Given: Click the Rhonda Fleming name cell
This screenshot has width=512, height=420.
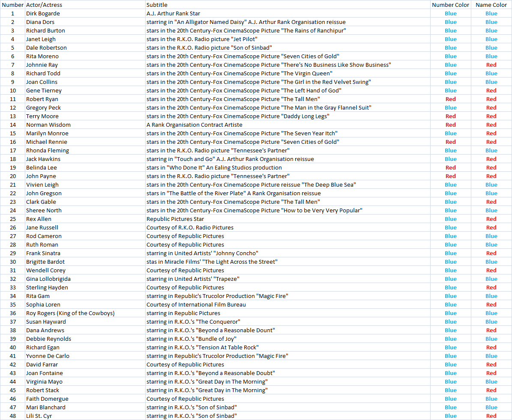Looking at the screenshot, I should coord(85,150).
